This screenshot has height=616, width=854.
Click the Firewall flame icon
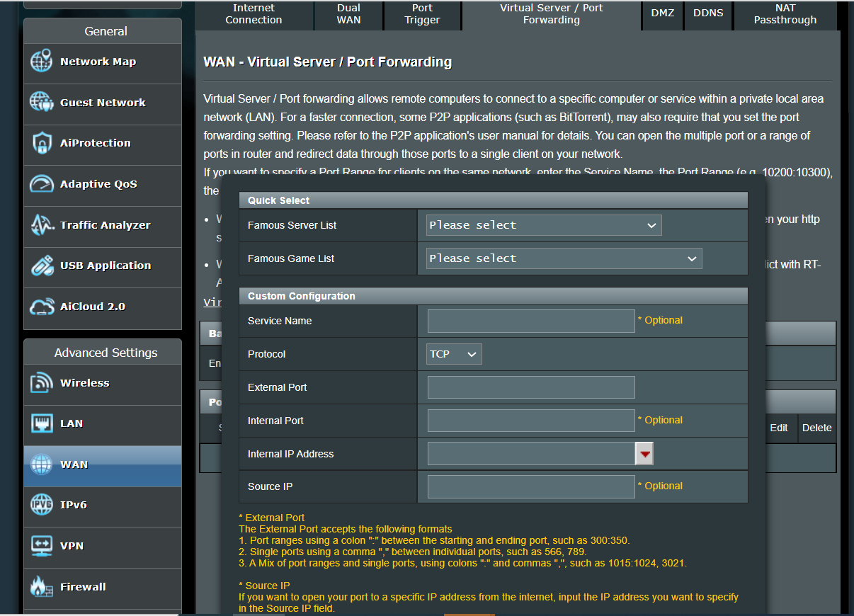click(42, 586)
